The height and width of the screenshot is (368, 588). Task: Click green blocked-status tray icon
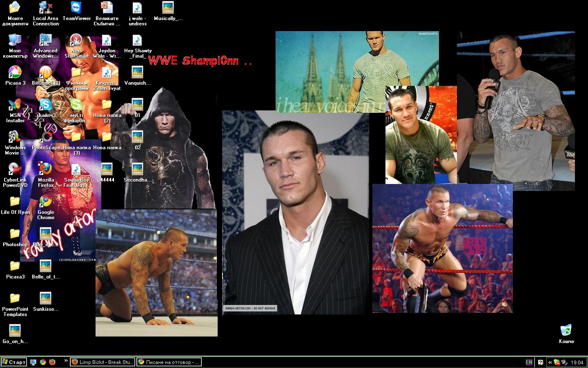click(557, 362)
